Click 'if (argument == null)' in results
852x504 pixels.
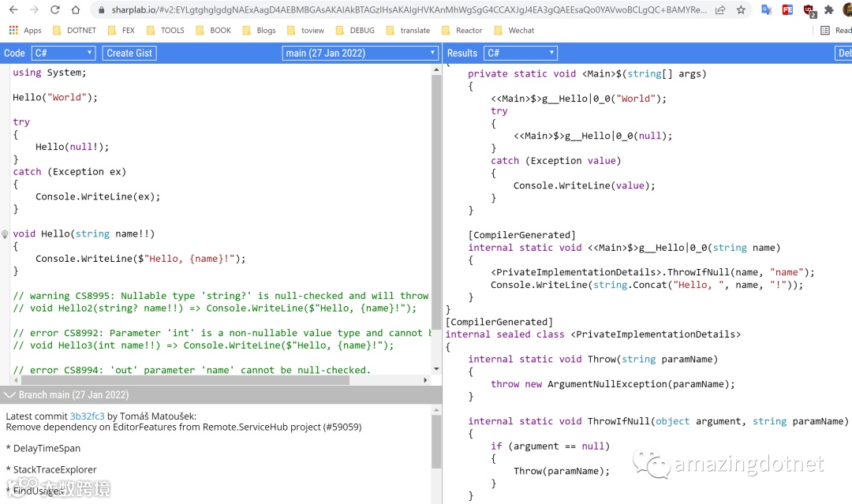point(551,446)
